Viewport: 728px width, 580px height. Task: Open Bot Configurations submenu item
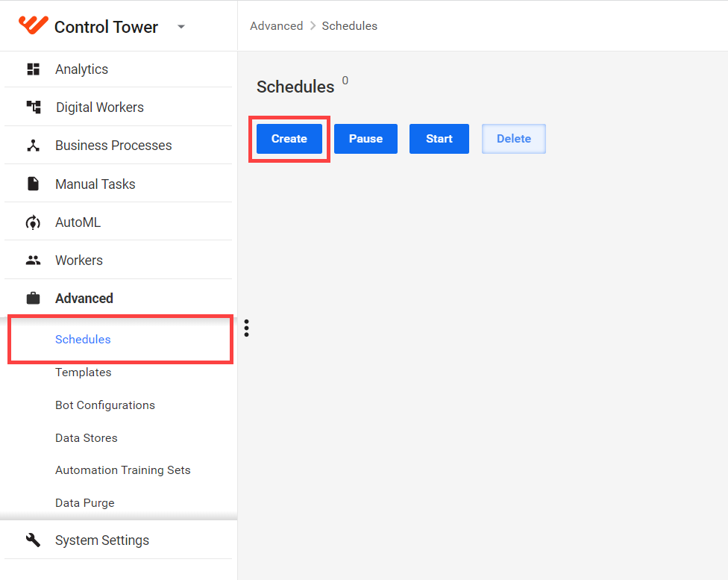pyautogui.click(x=105, y=405)
